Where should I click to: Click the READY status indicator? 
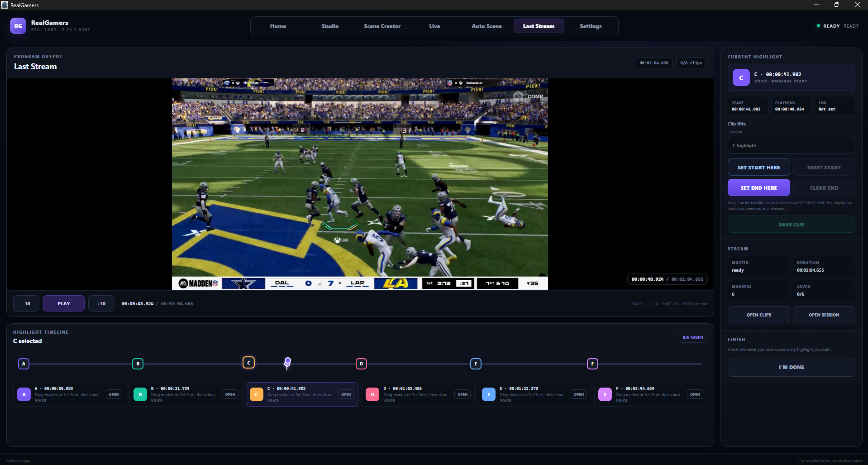point(837,26)
